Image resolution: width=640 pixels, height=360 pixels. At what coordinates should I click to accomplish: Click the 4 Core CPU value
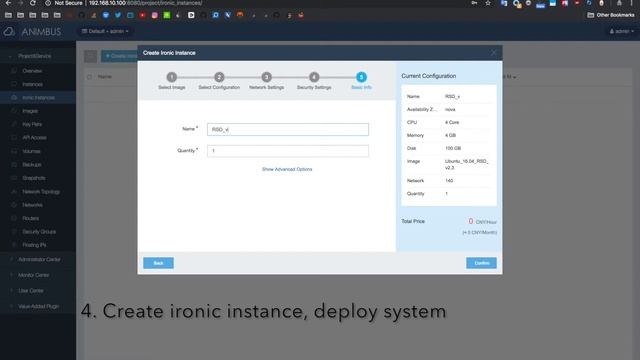452,122
